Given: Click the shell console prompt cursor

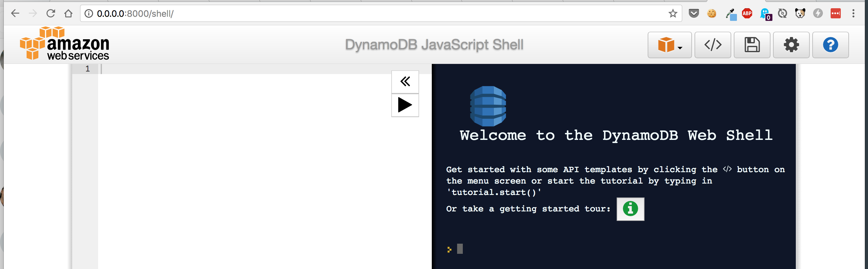Looking at the screenshot, I should 460,249.
